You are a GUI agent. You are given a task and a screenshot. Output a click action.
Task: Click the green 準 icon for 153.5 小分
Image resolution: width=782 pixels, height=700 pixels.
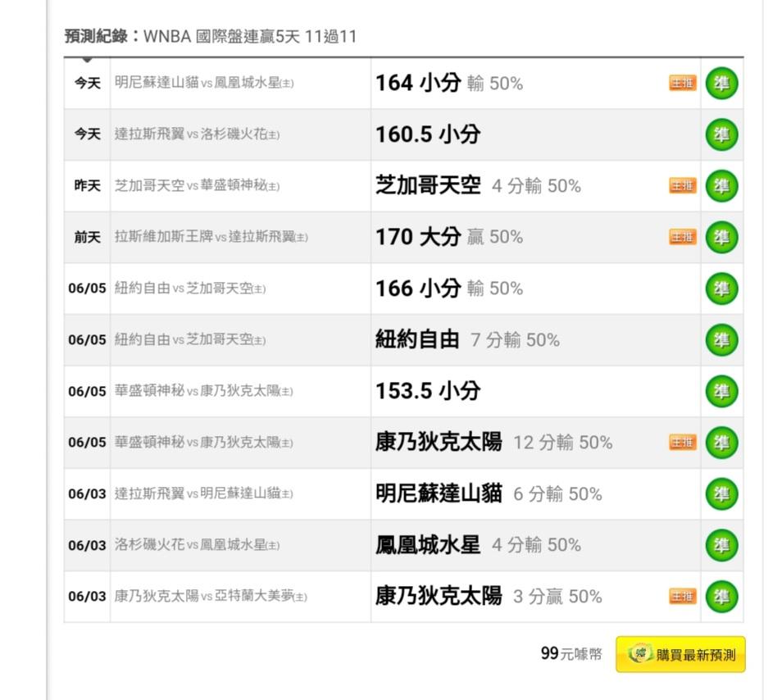pos(721,391)
